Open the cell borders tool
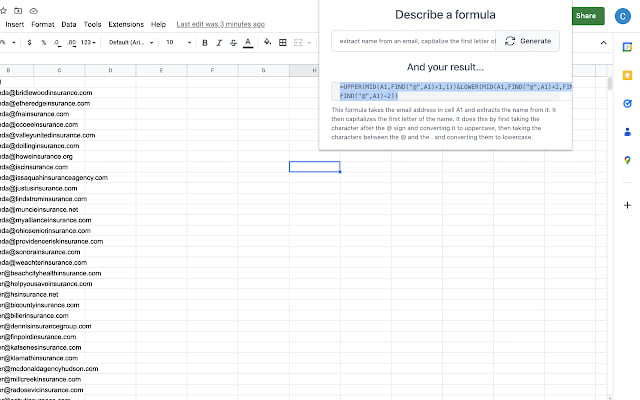Image resolution: width=640 pixels, height=400 pixels. [x=282, y=42]
